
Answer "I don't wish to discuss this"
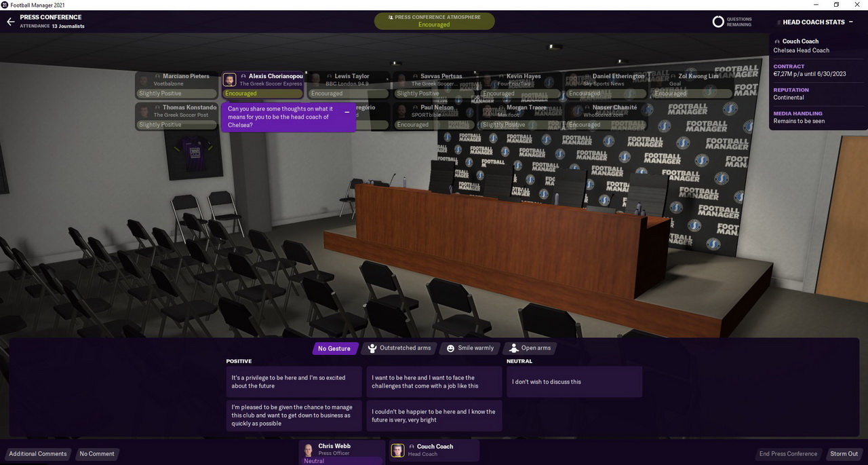click(x=574, y=382)
